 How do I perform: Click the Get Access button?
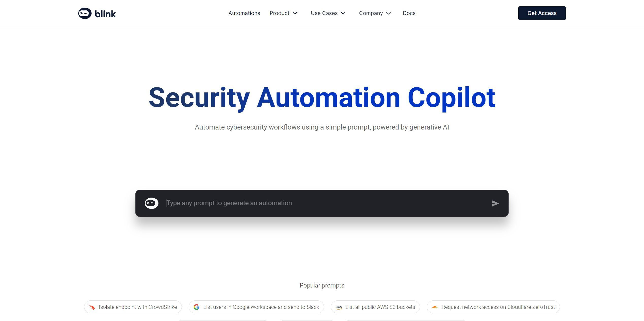[x=542, y=13]
